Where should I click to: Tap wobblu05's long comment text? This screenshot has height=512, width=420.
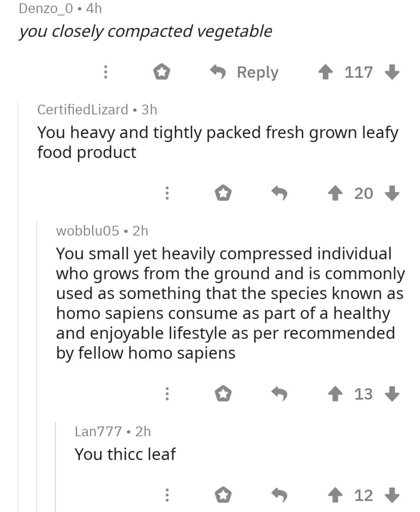[230, 303]
